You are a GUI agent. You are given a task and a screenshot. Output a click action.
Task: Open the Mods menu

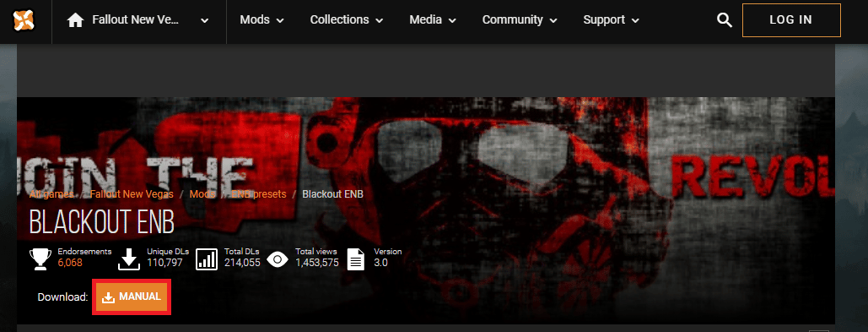(261, 20)
